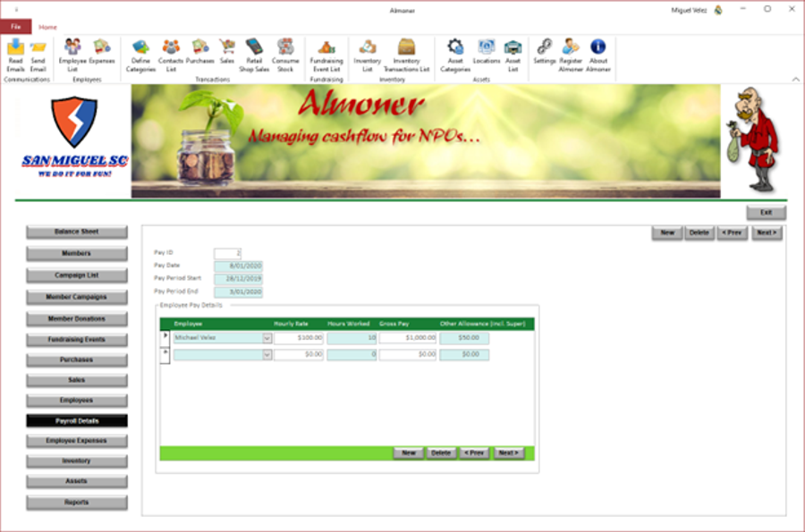805x532 pixels.
Task: Create a new pay record with the top New button
Action: [x=667, y=232]
